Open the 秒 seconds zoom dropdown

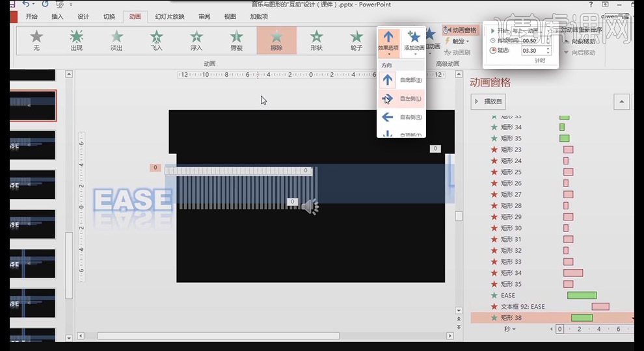(509, 330)
